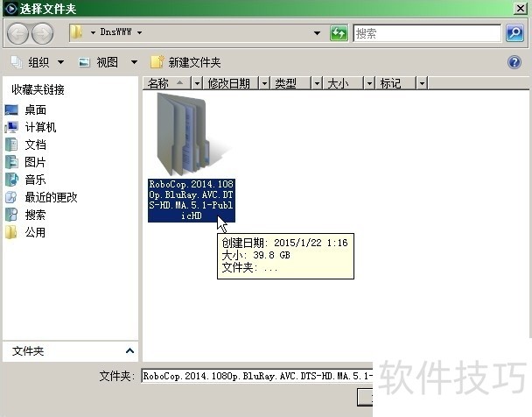532x417 pixels.
Task: Click the 文件夹 name input field
Action: click(257, 376)
